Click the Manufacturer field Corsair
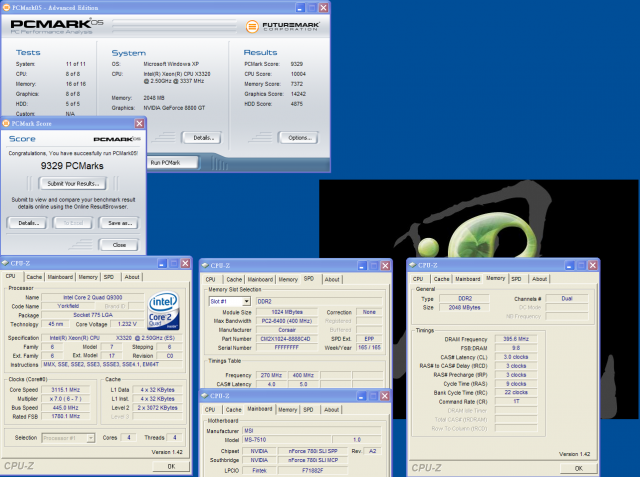The image size is (640, 477). [287, 330]
